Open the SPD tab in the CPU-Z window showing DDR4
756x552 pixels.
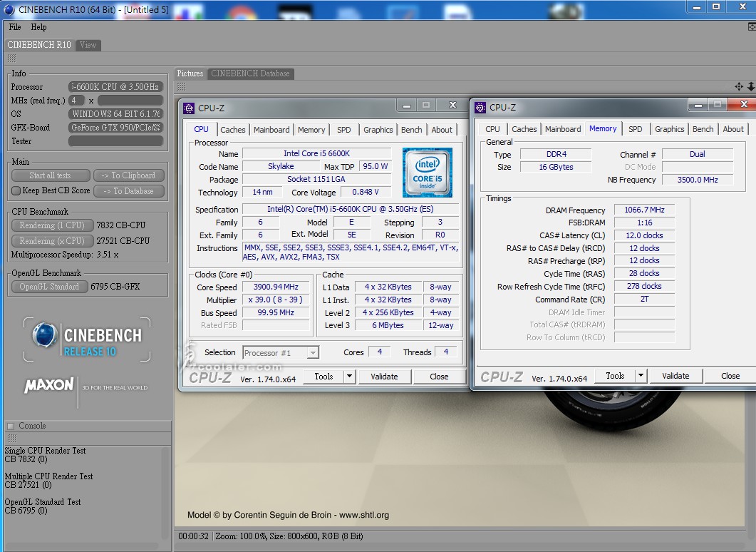tap(636, 129)
